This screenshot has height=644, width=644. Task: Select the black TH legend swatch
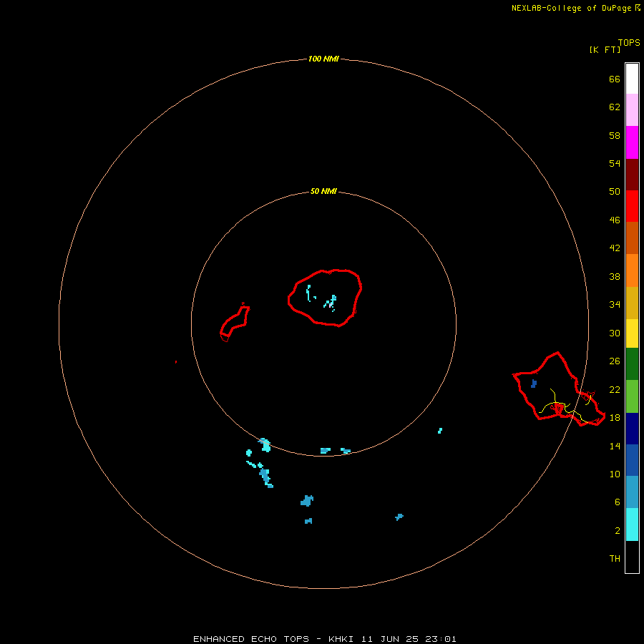(632, 557)
